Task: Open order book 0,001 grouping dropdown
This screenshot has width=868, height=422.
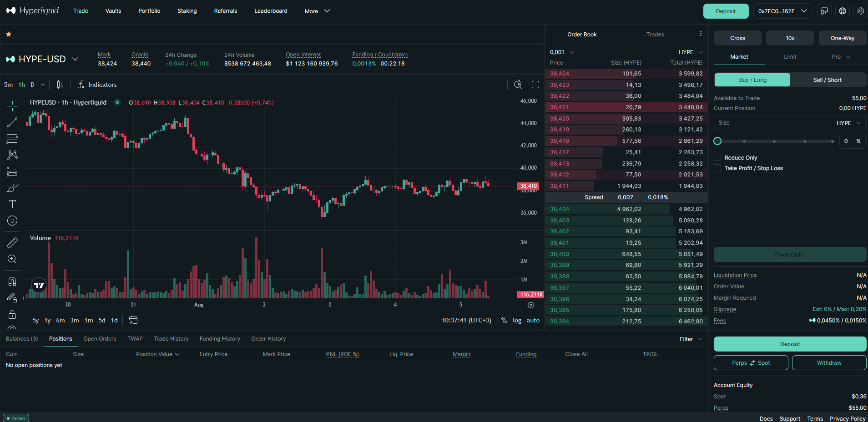Action: pos(562,52)
